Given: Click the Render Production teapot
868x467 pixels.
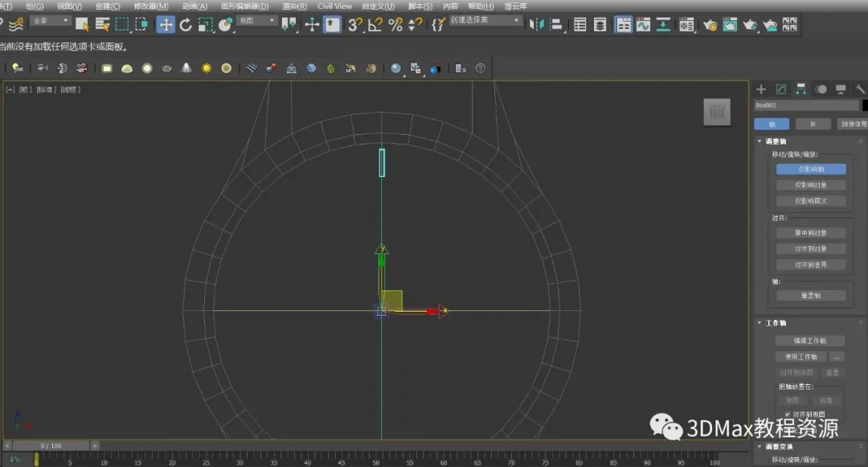Looking at the screenshot, I should click(750, 24).
